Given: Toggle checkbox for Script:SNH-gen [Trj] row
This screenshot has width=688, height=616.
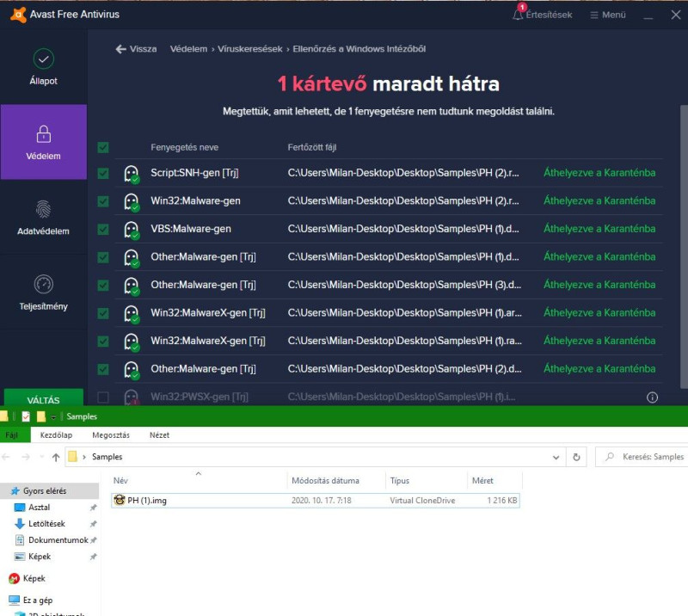Looking at the screenshot, I should [103, 173].
